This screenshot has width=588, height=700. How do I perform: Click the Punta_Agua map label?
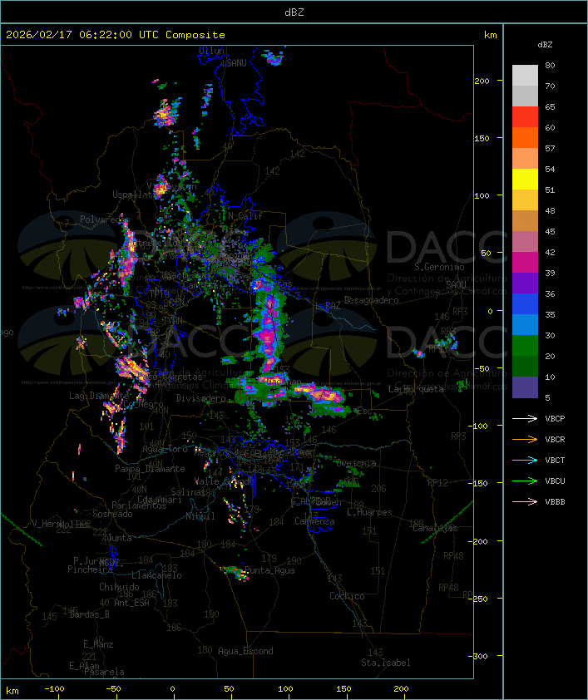(269, 570)
